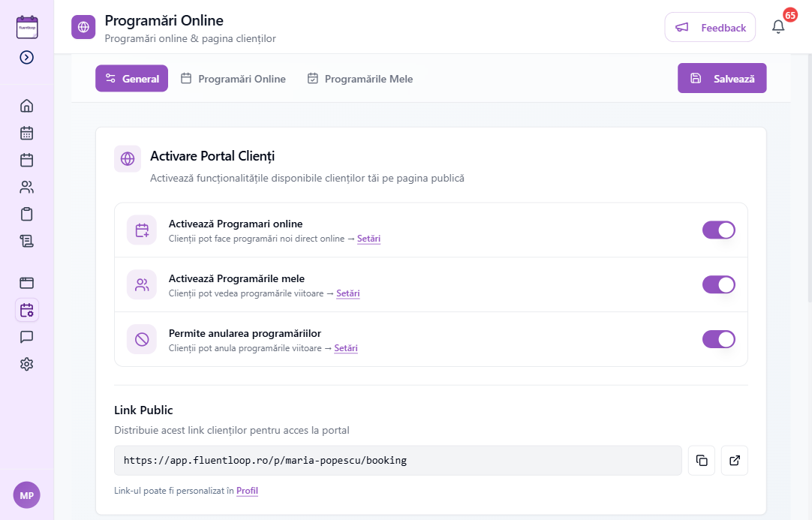The image size is (812, 520).
Task: Switch to the Programările Mele tab
Action: 360,79
